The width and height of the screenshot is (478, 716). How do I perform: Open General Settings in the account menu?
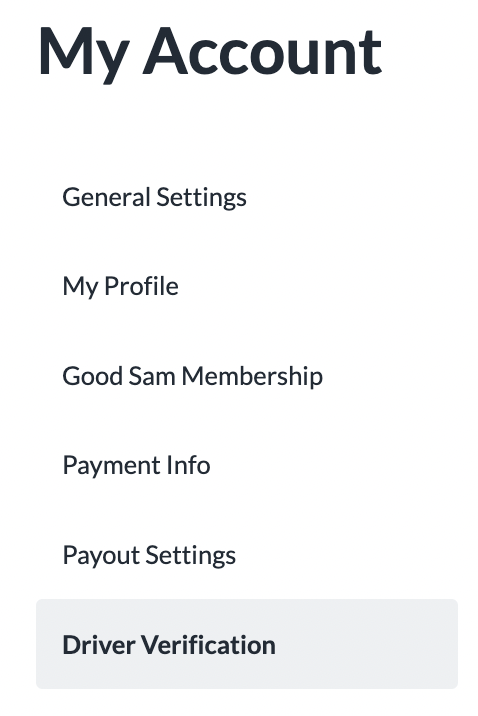154,198
